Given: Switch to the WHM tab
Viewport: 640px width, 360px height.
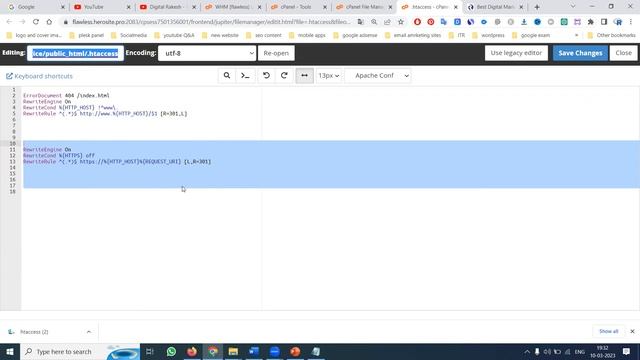Looking at the screenshot, I should pos(232,7).
